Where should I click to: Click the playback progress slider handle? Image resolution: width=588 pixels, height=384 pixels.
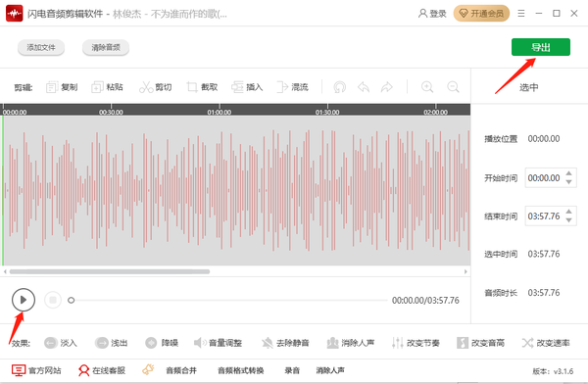pyautogui.click(x=71, y=300)
